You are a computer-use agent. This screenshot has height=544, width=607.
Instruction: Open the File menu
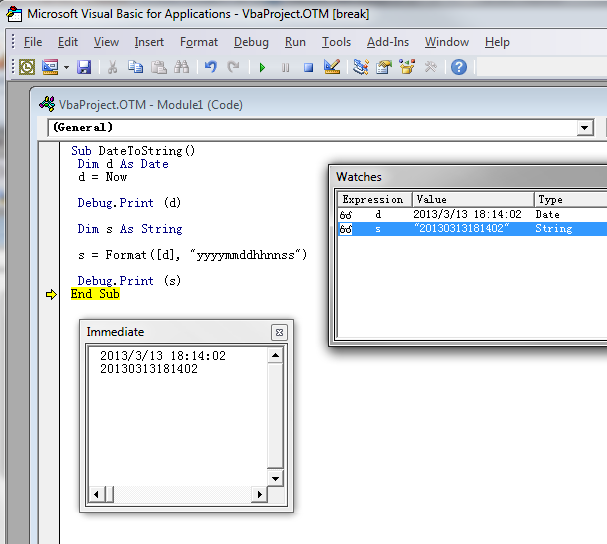coord(33,42)
